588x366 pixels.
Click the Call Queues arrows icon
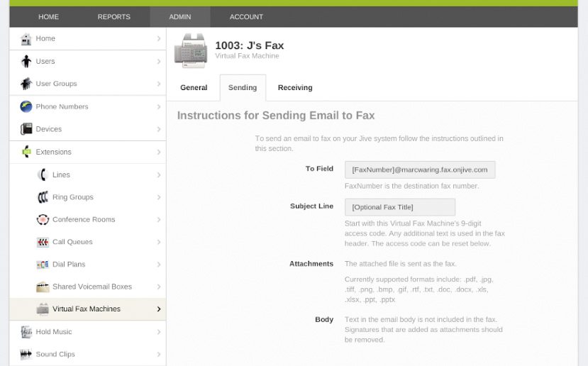click(x=43, y=242)
